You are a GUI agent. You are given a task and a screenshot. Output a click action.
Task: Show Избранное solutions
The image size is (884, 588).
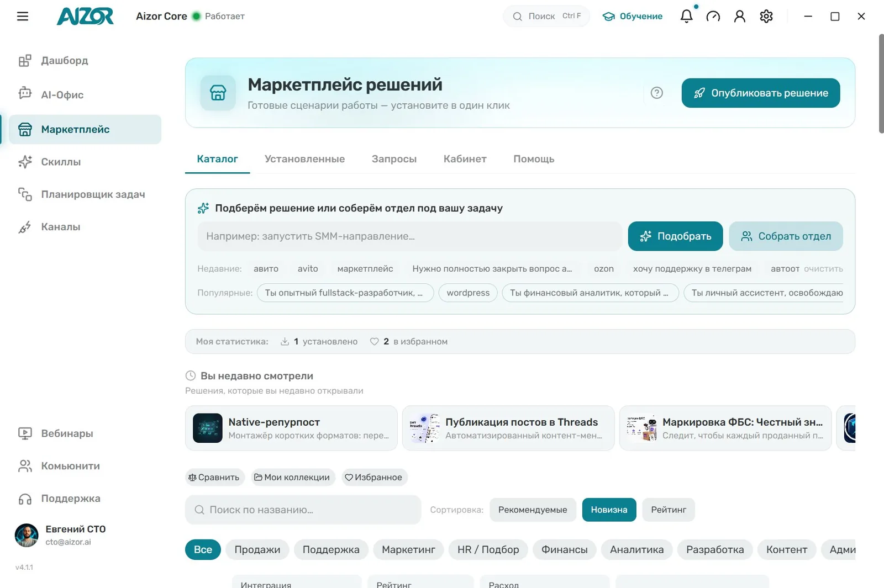[373, 477]
